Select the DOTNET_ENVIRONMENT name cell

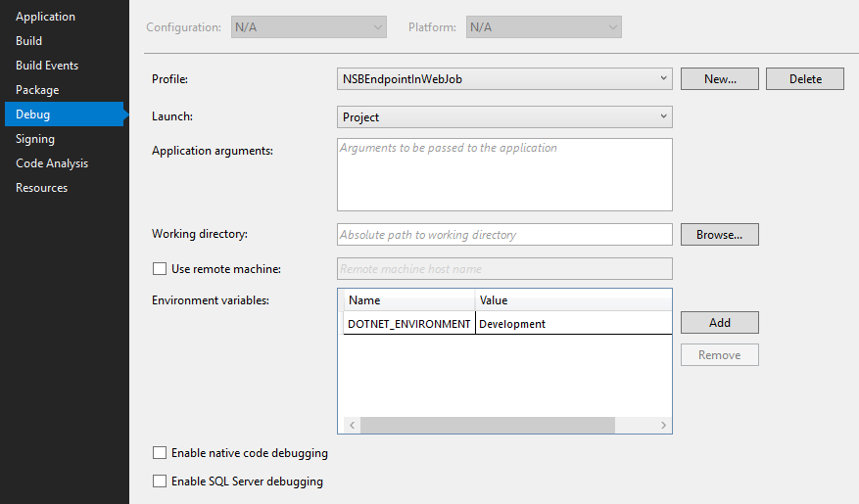[x=409, y=323]
